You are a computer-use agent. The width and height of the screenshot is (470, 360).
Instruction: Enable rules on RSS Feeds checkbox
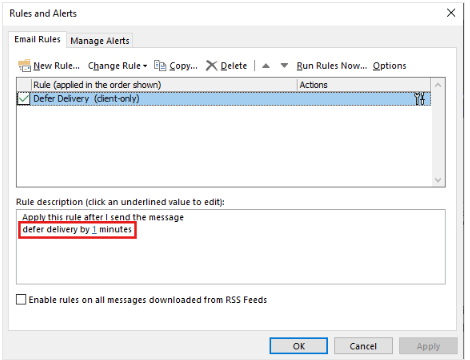coord(21,299)
